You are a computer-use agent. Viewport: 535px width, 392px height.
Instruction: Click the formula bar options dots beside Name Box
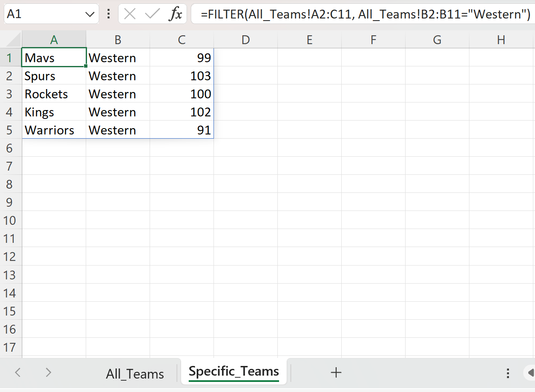click(109, 14)
